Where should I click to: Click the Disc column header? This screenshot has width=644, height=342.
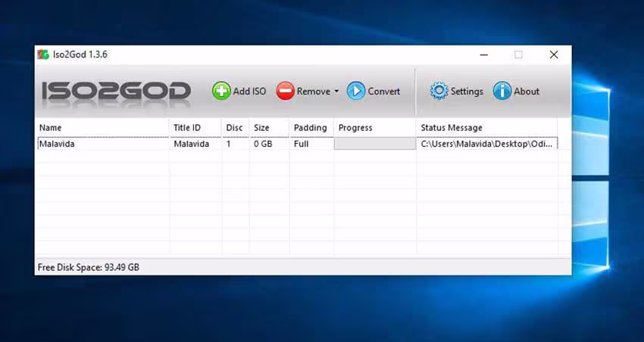tap(236, 128)
